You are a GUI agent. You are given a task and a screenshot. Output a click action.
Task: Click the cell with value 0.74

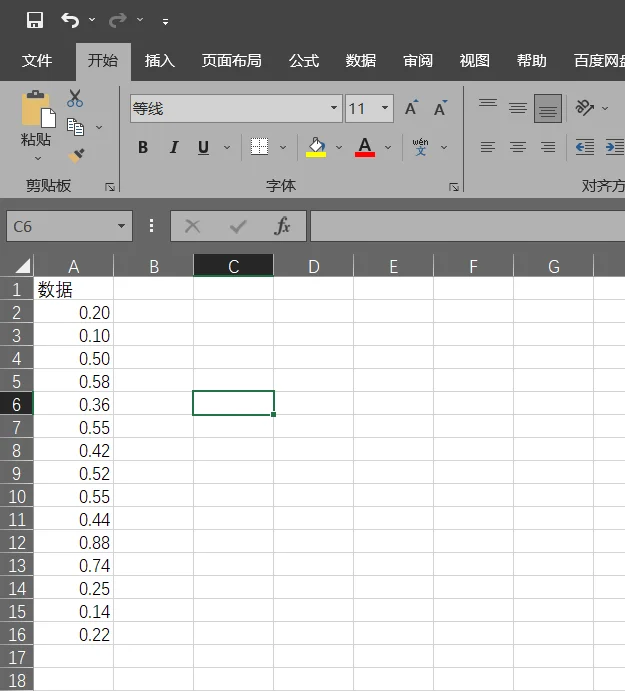[x=74, y=565]
